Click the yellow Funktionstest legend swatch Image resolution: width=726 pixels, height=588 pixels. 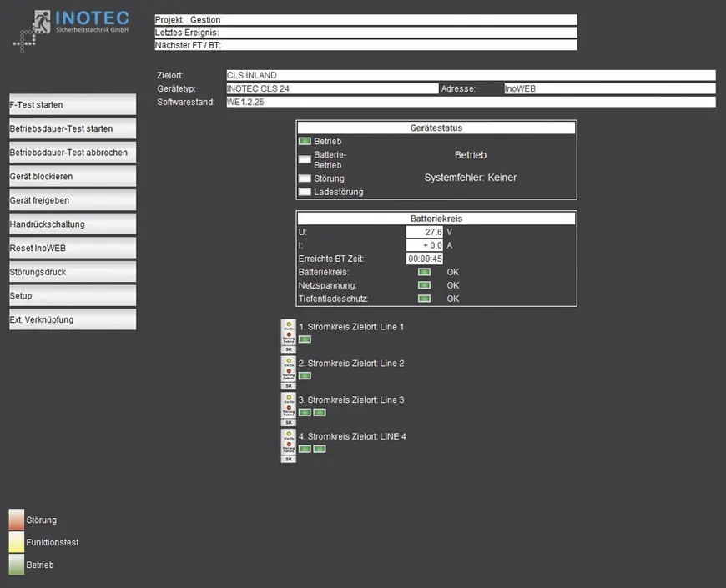point(17,542)
